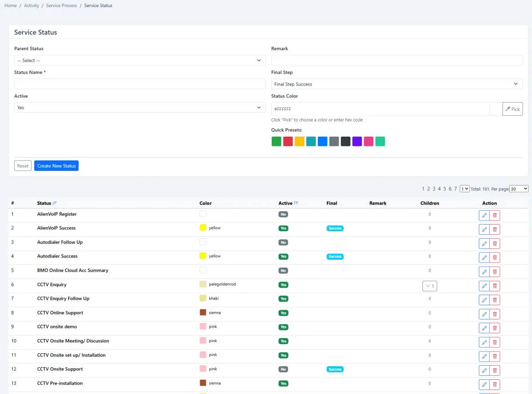Sort table by Status column
The image size is (532, 394).
pyautogui.click(x=47, y=203)
